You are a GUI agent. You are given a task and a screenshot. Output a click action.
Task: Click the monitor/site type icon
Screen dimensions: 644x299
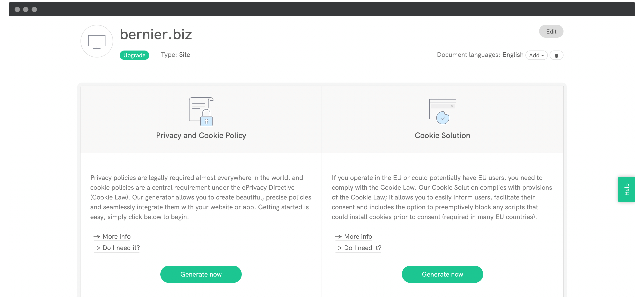[x=96, y=41]
